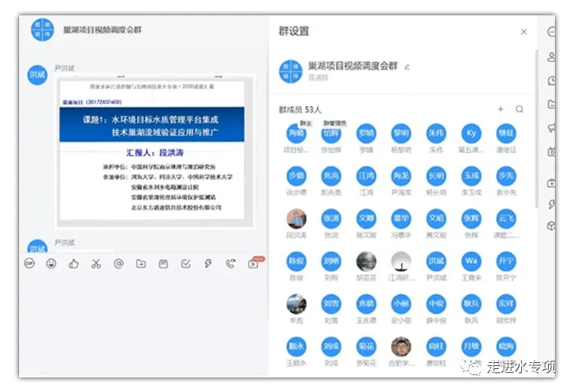Open the emoji smiley picker
Screen dimensions: 574x392
click(x=51, y=263)
